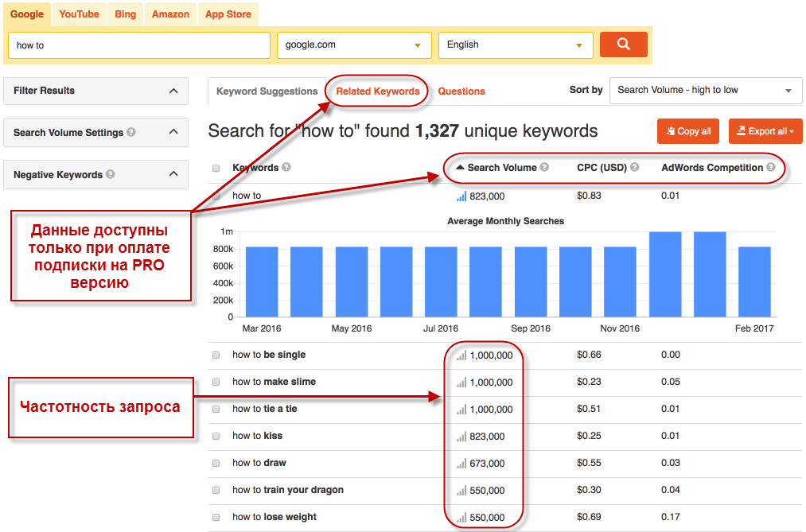
Task: Click the 0.17 competition value
Action: point(671,517)
